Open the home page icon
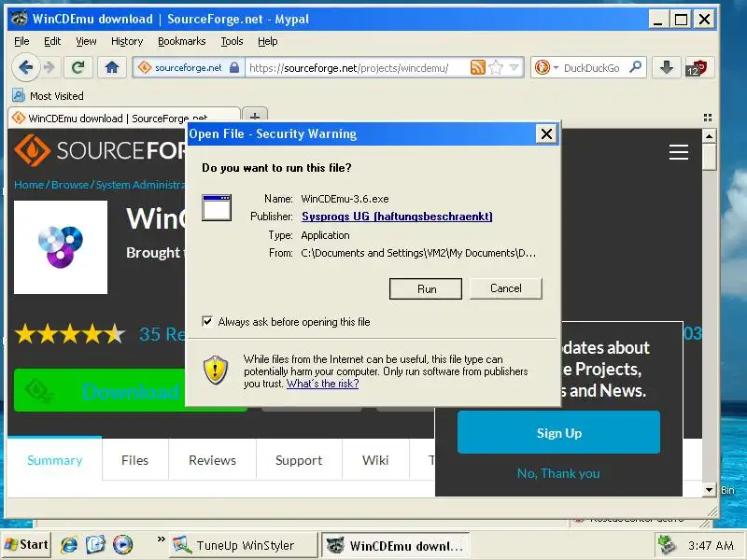This screenshot has width=747, height=560. point(112,67)
